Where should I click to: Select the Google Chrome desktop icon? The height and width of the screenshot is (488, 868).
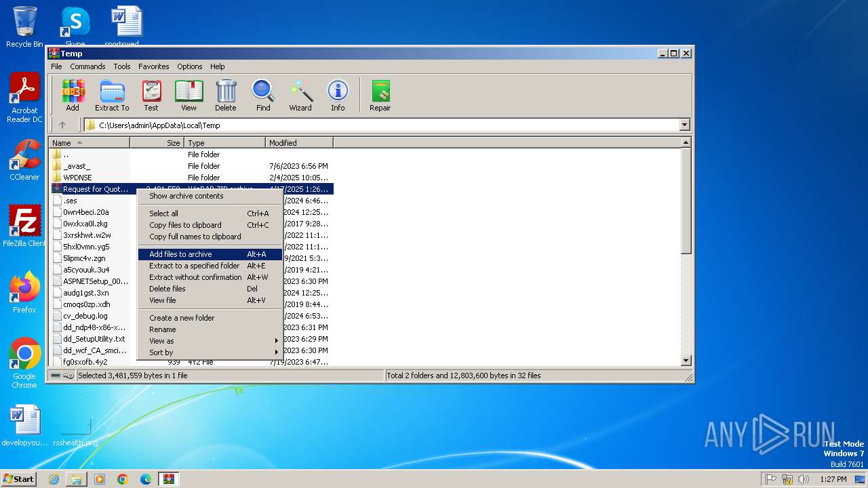[x=24, y=363]
